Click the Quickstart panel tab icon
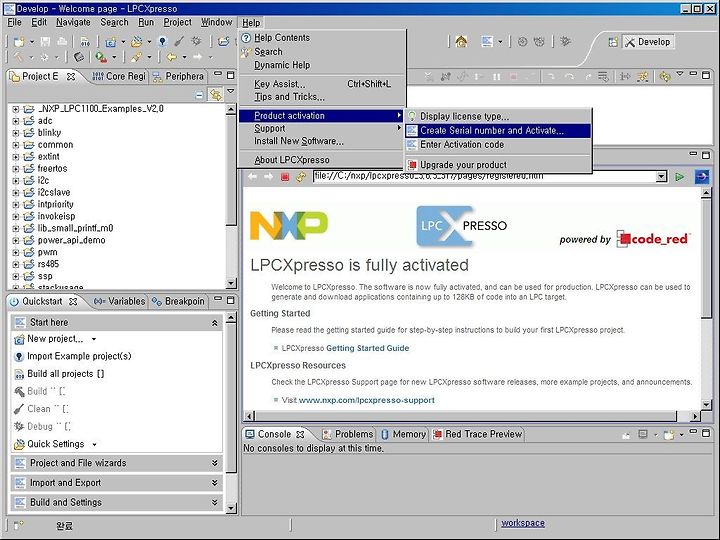The image size is (720, 540). click(x=14, y=302)
